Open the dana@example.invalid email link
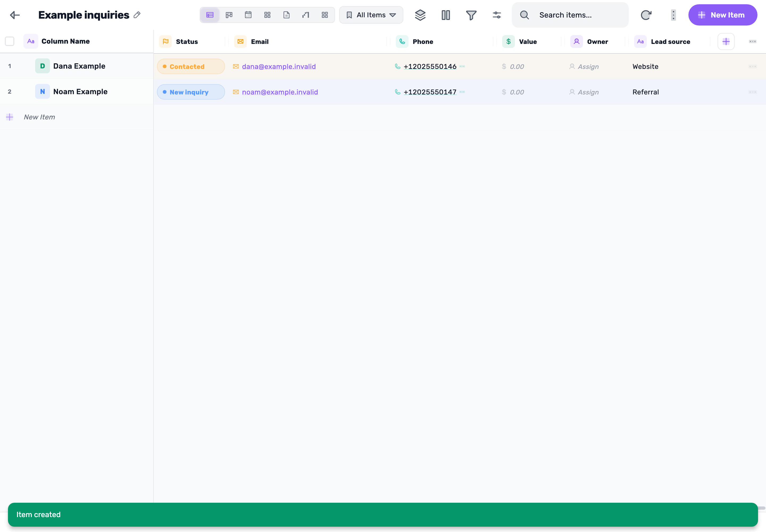The width and height of the screenshot is (766, 532). 279,66
